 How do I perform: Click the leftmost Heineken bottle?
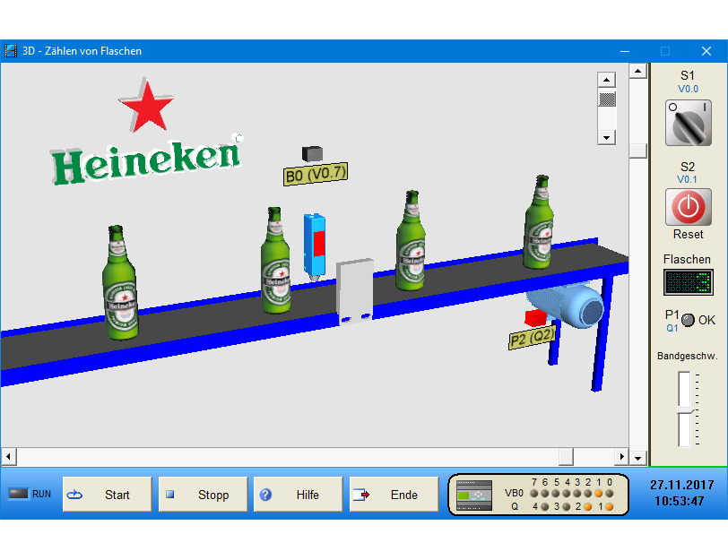pos(119,282)
